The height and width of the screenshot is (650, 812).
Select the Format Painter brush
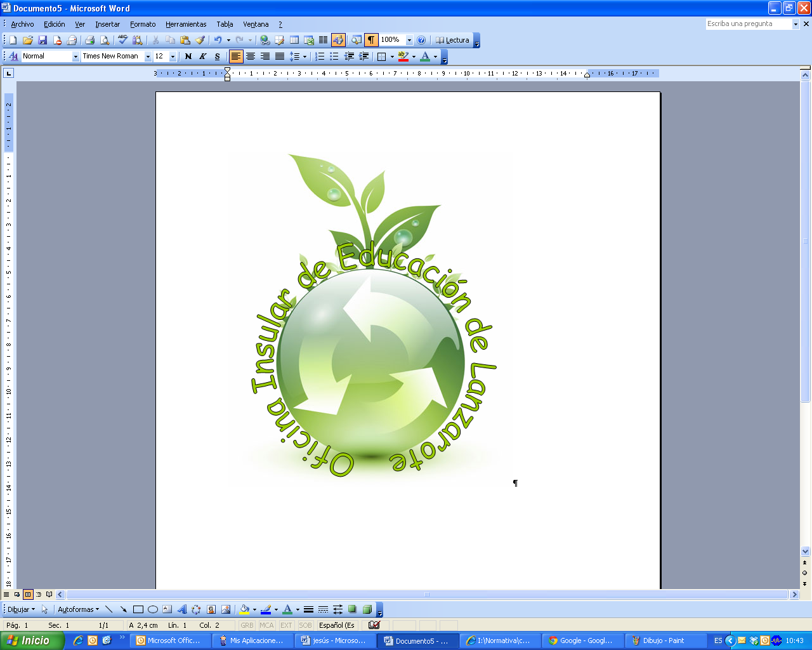click(x=200, y=40)
